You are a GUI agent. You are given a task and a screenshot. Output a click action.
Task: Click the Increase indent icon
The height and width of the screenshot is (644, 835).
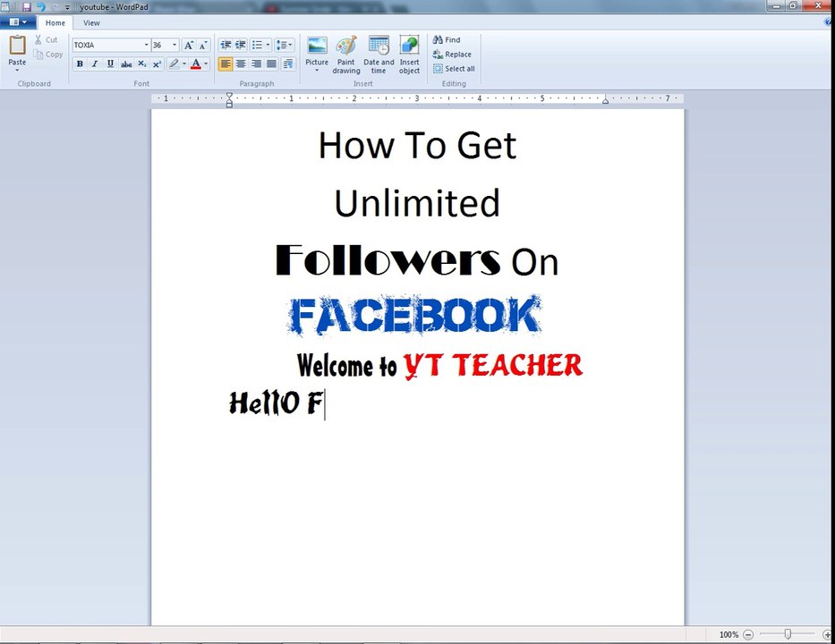coord(241,46)
